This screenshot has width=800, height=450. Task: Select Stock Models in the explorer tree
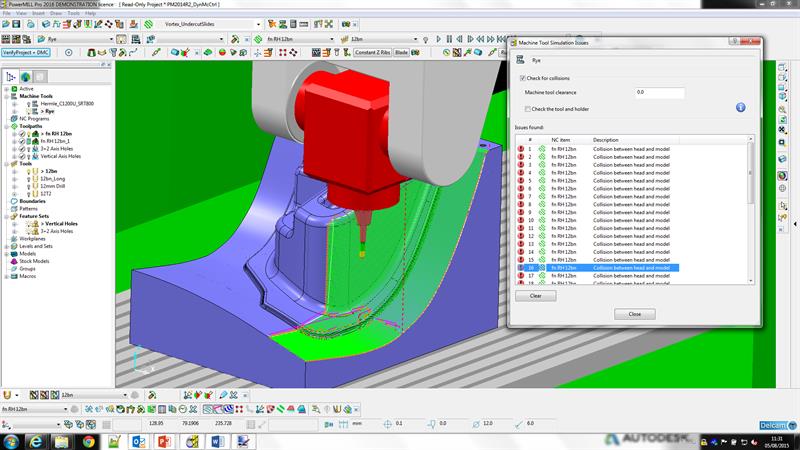34,261
